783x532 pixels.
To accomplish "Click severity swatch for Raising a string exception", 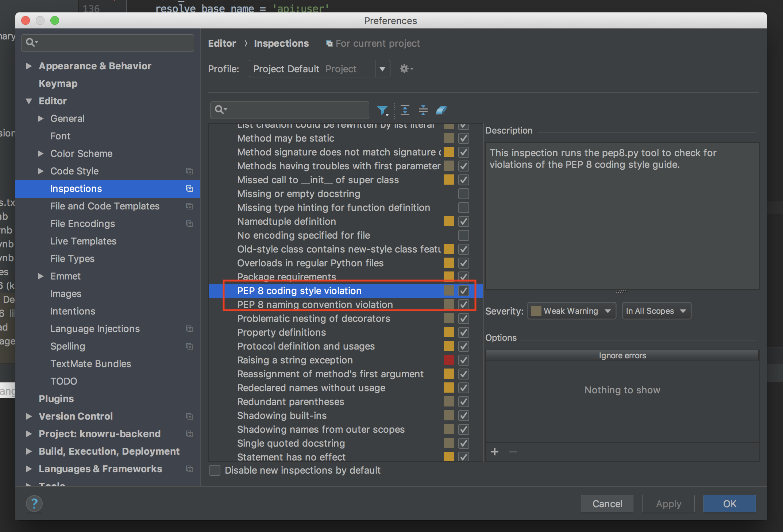I will [x=449, y=360].
